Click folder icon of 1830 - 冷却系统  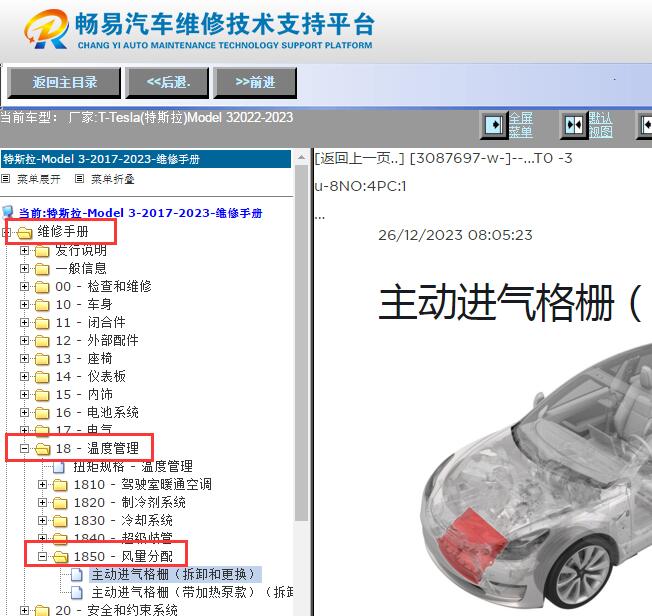click(60, 521)
